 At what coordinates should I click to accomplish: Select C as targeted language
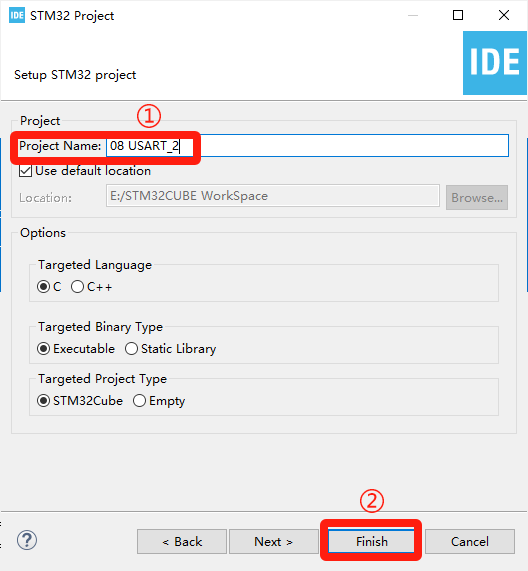tap(43, 287)
